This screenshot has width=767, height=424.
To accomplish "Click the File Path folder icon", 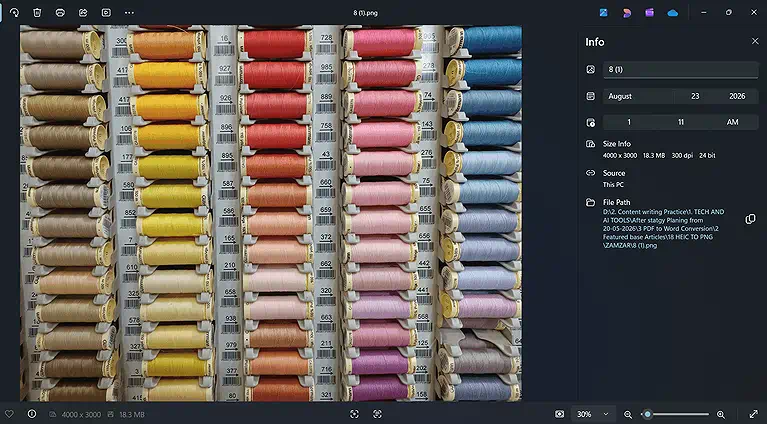I will (590, 202).
